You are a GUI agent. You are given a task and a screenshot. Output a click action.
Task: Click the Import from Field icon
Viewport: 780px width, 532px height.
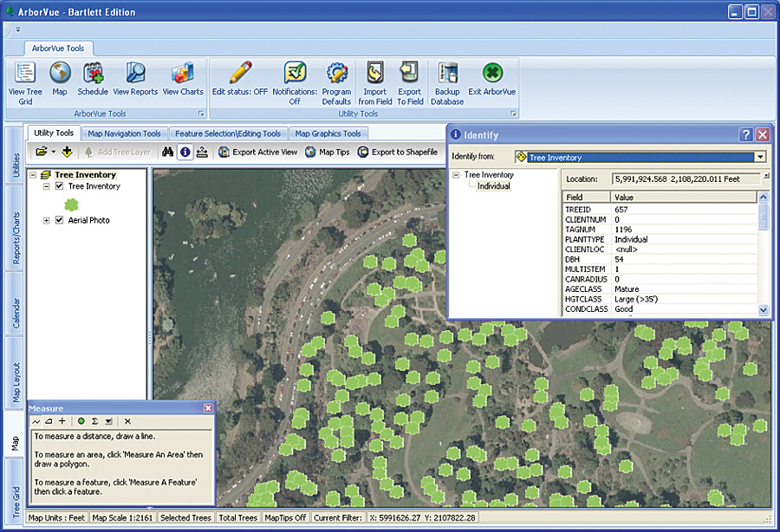coord(374,74)
